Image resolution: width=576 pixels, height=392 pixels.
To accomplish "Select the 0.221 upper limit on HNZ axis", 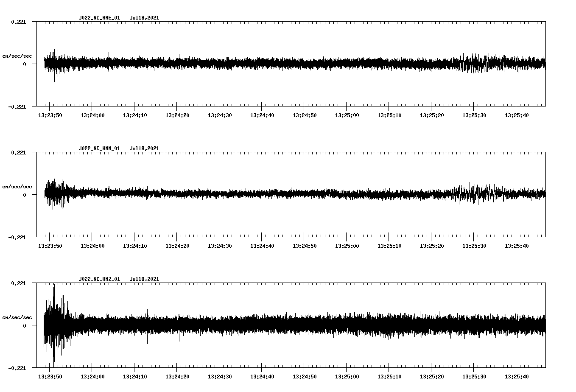I will [x=18, y=283].
